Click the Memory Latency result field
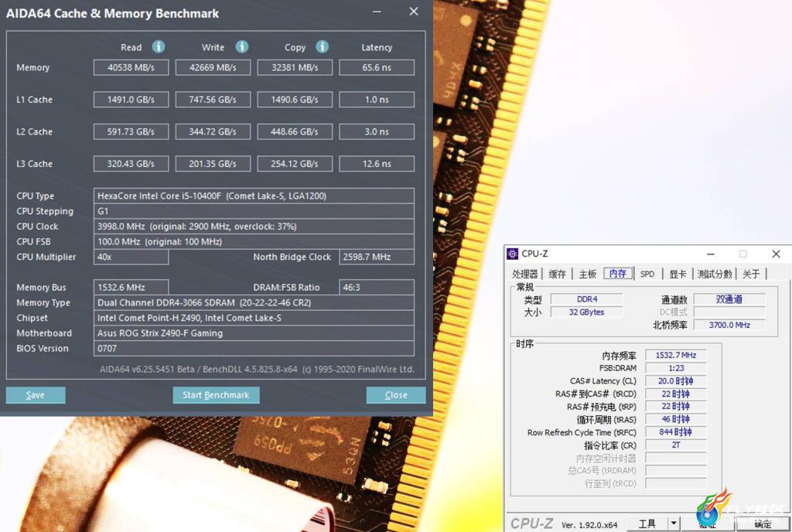Image resolution: width=792 pixels, height=532 pixels. (377, 67)
